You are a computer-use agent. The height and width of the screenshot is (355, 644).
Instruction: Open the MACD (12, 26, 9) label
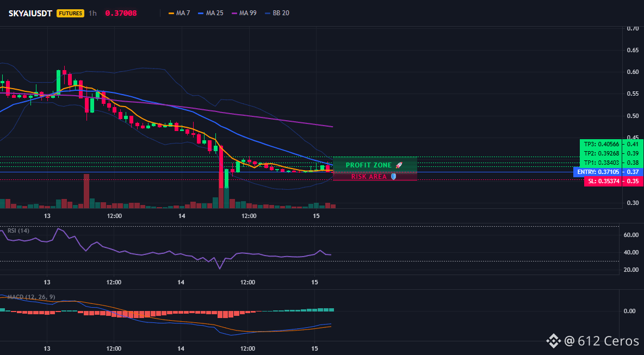click(31, 297)
